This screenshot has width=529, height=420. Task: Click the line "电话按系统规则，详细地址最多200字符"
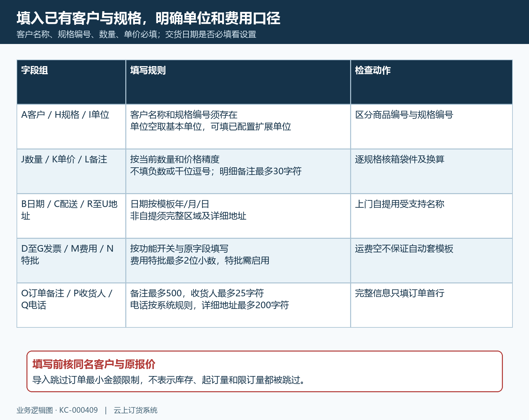click(x=210, y=305)
